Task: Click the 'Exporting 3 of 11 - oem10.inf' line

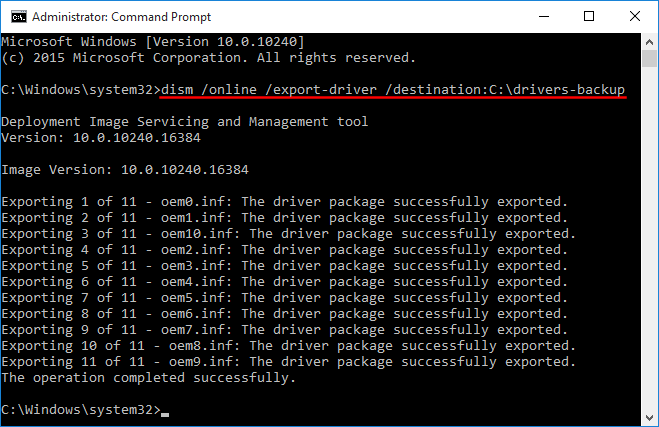Action: coord(289,234)
